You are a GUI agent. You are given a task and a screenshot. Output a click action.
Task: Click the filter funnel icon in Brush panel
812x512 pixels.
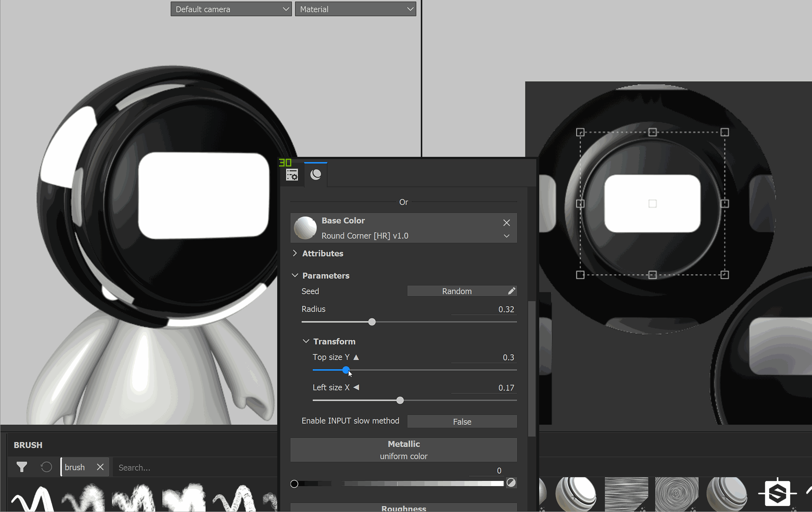click(x=22, y=467)
